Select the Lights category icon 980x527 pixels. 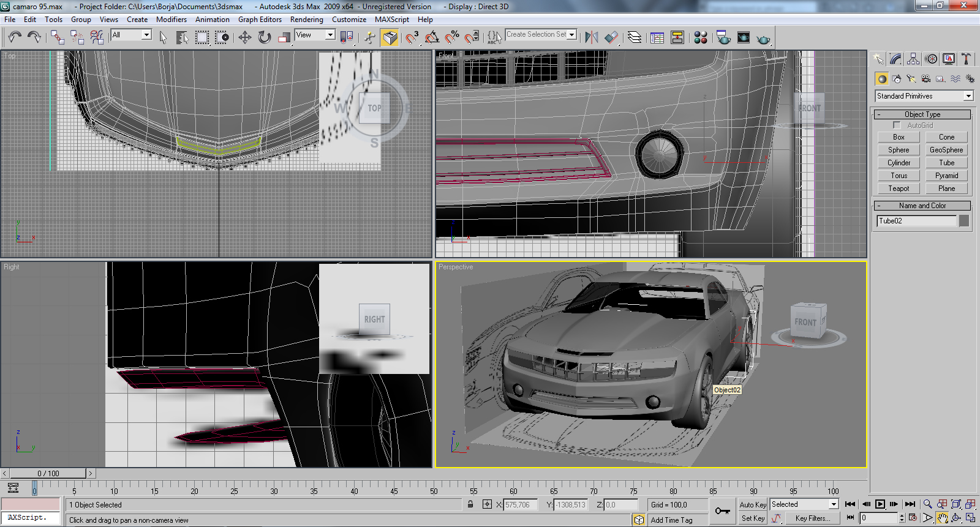pyautogui.click(x=911, y=79)
